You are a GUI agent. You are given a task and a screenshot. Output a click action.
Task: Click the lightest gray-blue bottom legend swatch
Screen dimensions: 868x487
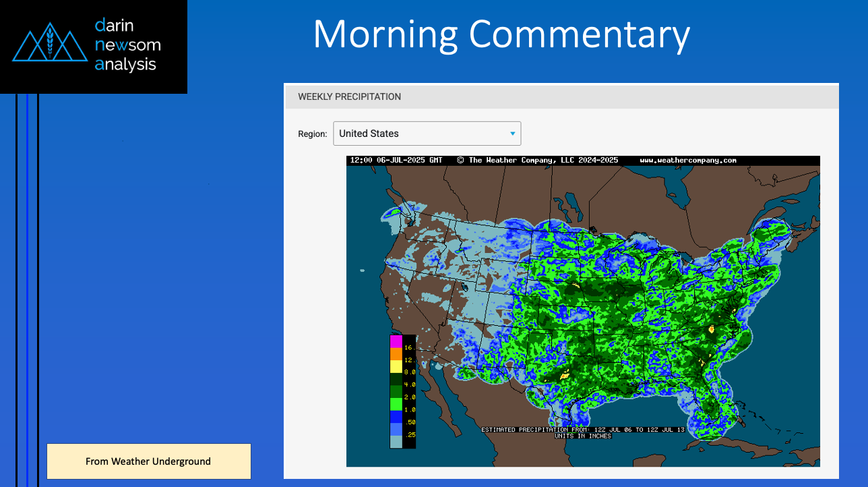[x=396, y=441]
